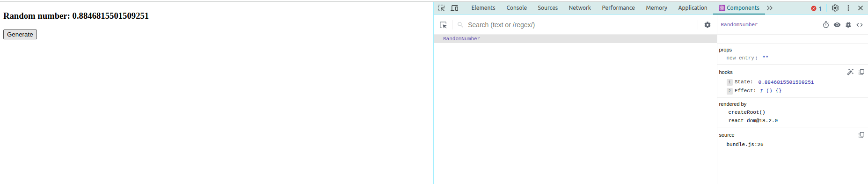
Task: Log component data to console bug icon
Action: point(848,25)
